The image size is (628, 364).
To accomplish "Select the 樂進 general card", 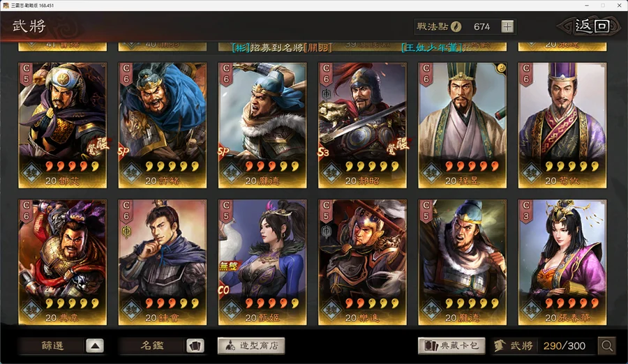I will click(x=362, y=262).
